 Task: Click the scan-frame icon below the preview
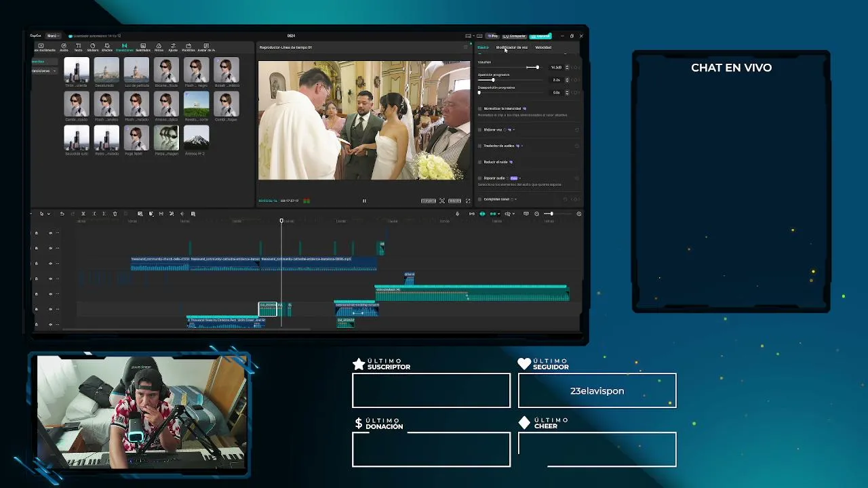(442, 201)
